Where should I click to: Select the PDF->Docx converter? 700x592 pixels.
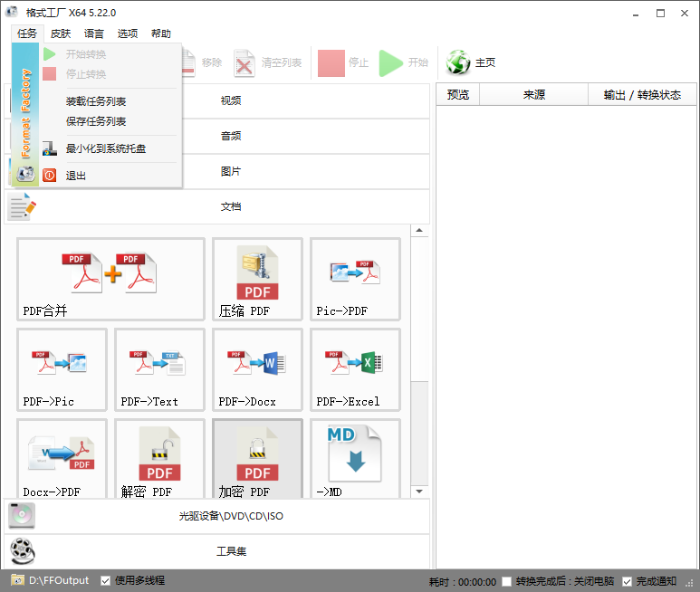[257, 370]
